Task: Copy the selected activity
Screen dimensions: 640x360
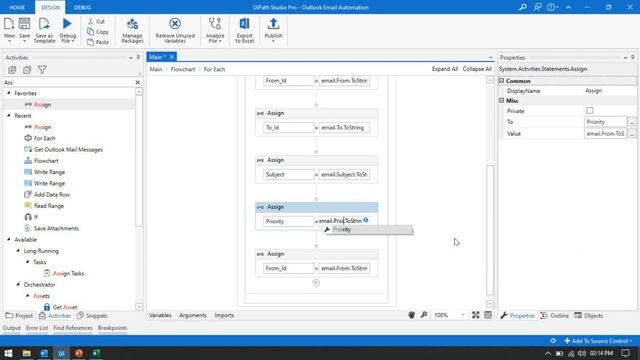Action: pyautogui.click(x=98, y=31)
